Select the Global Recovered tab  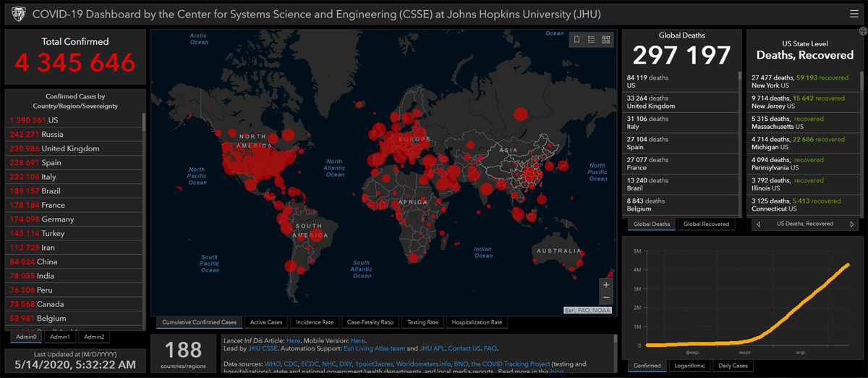point(706,224)
